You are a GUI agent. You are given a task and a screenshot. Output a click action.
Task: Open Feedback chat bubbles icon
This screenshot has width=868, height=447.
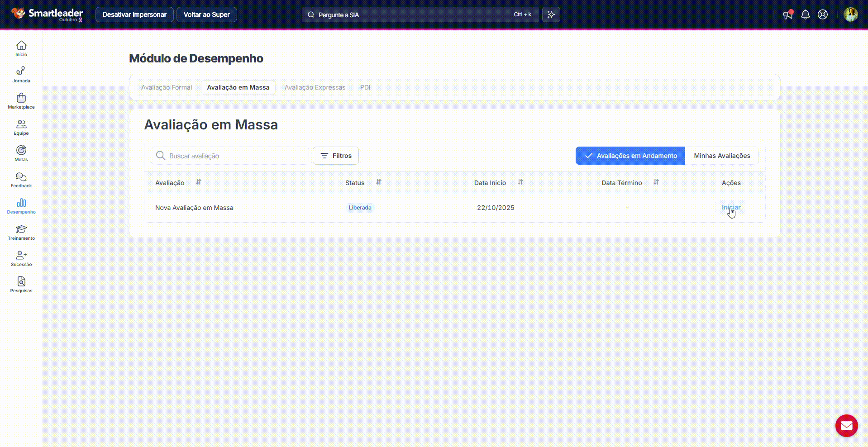pyautogui.click(x=21, y=177)
